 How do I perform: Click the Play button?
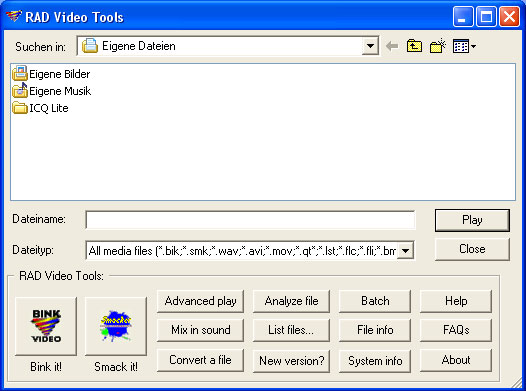(x=472, y=220)
